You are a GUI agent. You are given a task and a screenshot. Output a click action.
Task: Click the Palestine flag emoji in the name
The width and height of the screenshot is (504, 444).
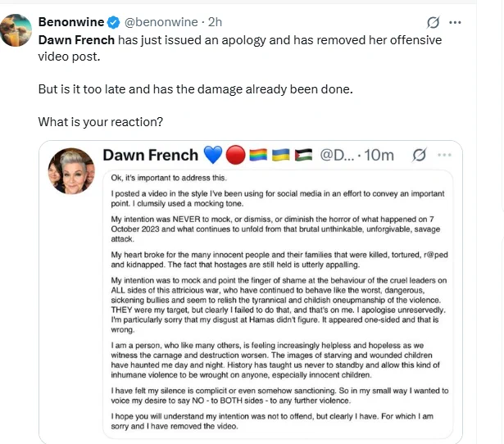[303, 155]
